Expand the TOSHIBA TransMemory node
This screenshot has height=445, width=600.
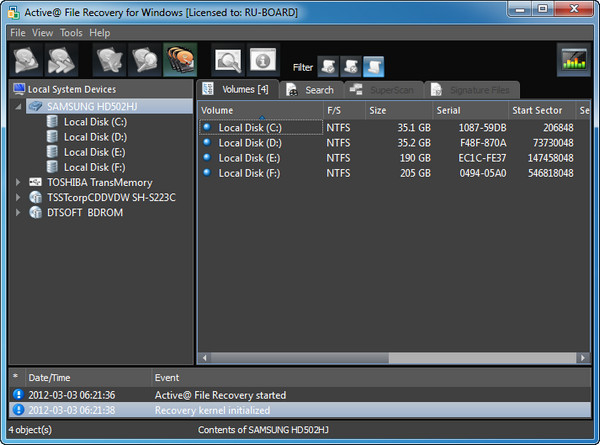point(19,182)
